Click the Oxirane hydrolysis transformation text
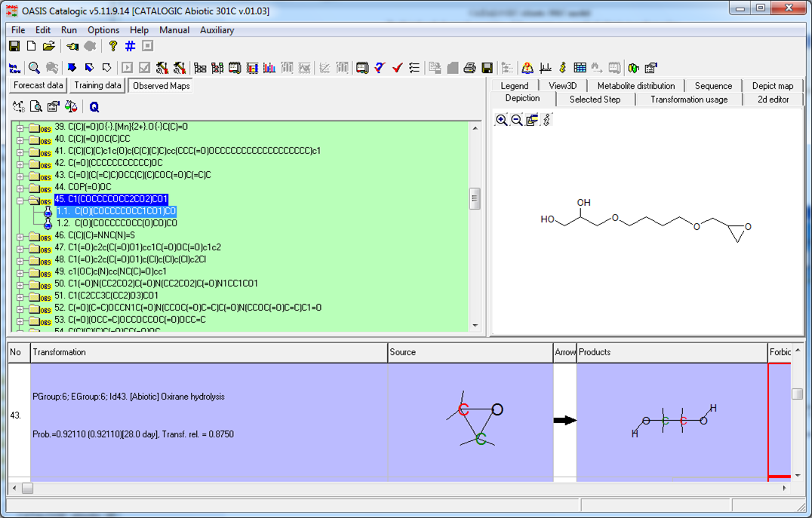The height and width of the screenshot is (518, 812). (x=128, y=397)
